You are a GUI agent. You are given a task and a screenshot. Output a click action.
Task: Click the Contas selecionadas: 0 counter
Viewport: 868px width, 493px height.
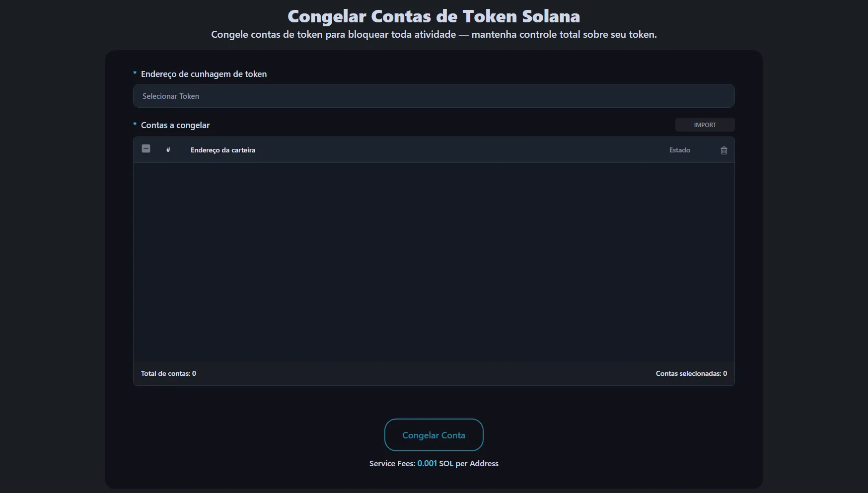click(x=691, y=373)
